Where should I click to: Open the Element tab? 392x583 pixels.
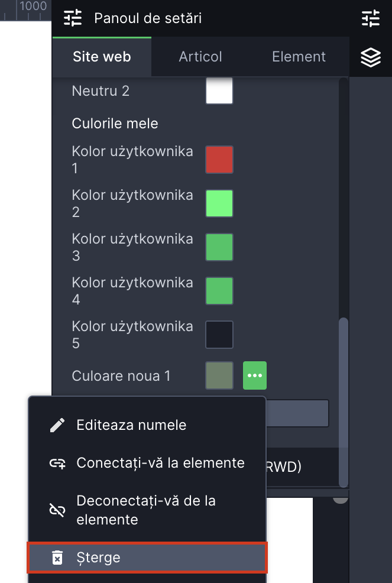299,57
